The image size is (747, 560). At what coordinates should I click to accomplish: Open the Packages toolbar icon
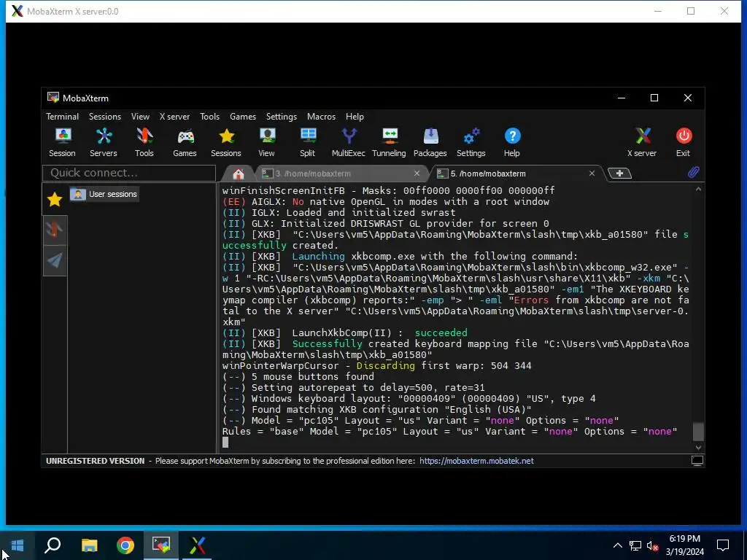[x=430, y=142]
